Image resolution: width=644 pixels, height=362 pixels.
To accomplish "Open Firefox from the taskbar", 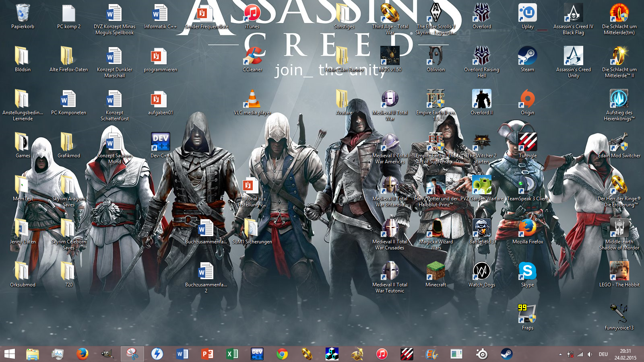I will [82, 354].
